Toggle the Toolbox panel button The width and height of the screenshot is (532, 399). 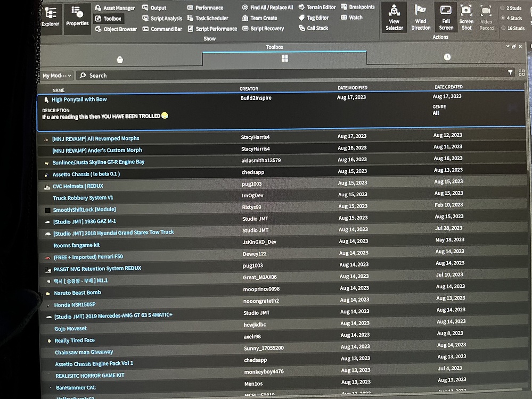pos(108,19)
